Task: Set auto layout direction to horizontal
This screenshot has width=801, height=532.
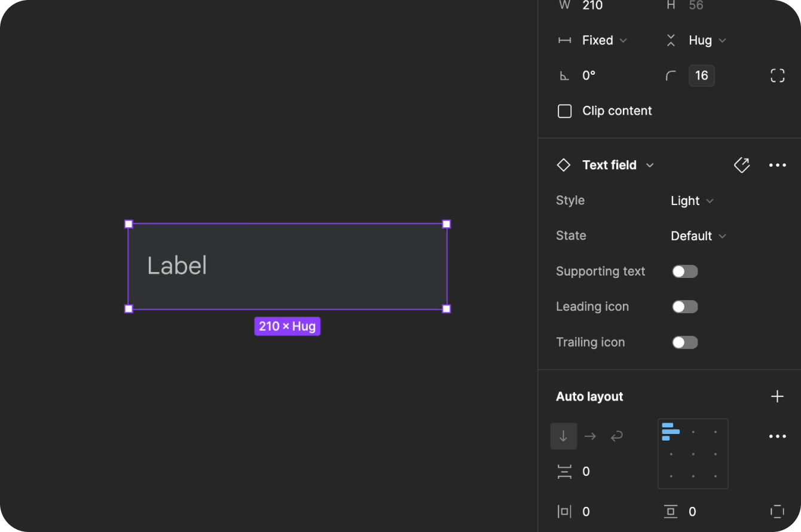Action: [590, 436]
